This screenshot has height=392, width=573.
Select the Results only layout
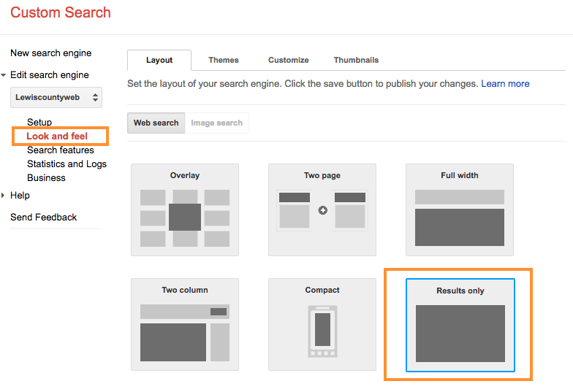(460, 326)
